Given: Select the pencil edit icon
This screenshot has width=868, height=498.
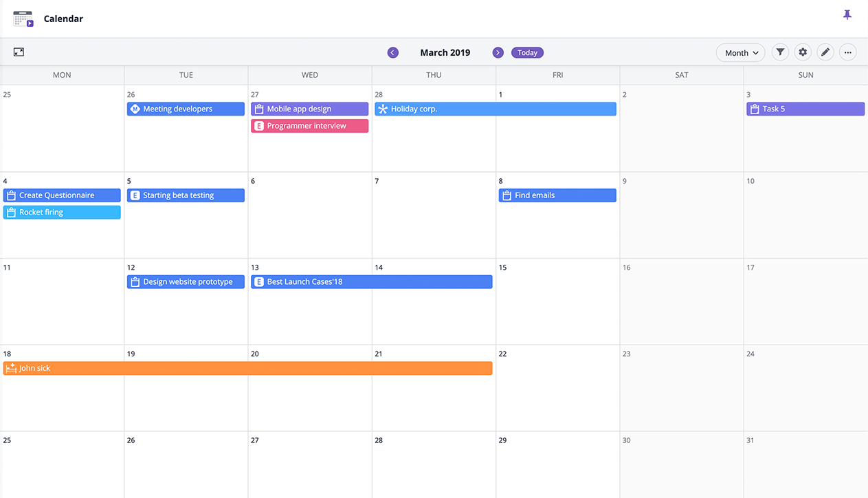Looking at the screenshot, I should (825, 52).
